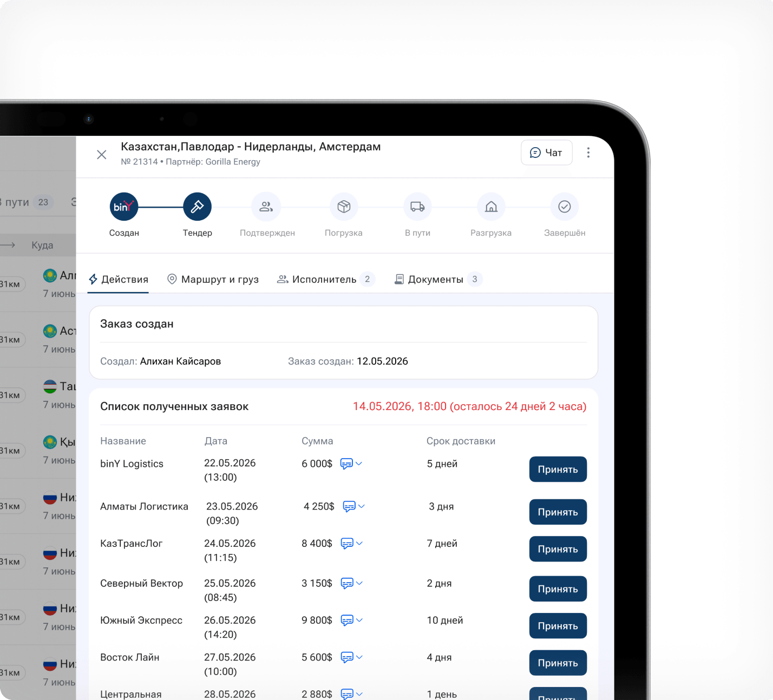Accept the Южный Экспресс bid

point(558,625)
